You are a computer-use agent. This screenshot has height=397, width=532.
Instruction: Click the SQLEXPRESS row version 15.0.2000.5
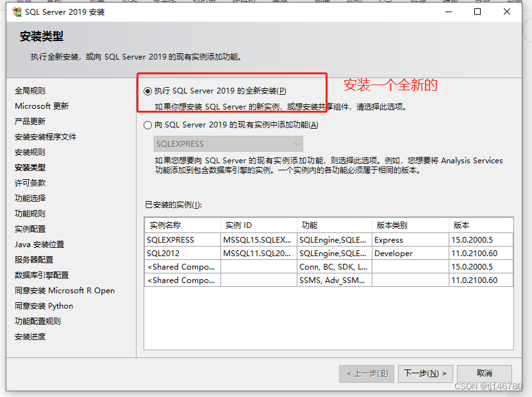[481, 239]
